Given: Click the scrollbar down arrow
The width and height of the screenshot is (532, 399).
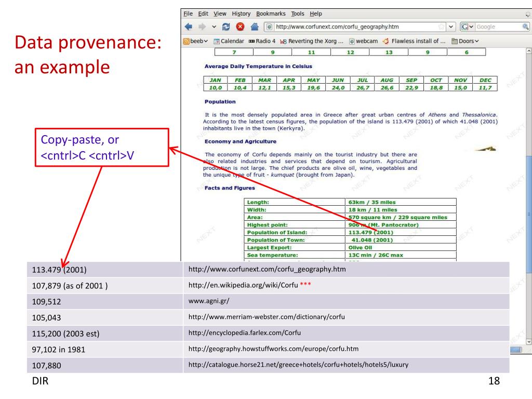Looking at the screenshot, I should [x=528, y=341].
